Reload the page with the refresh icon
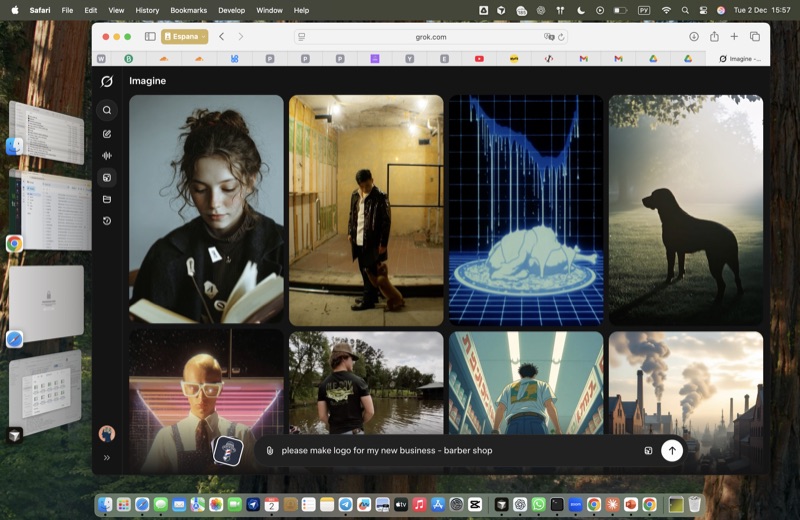This screenshot has width=800, height=520. pos(561,37)
